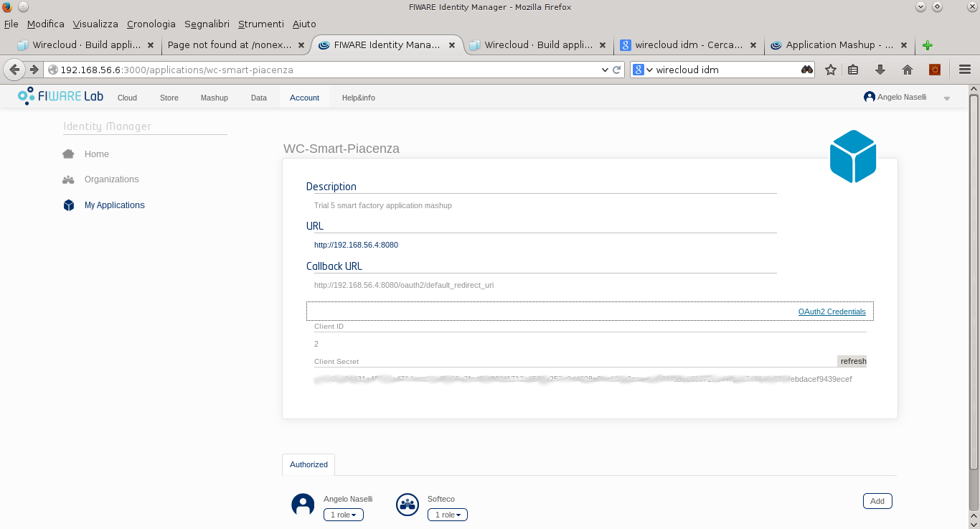Viewport: 980px width, 529px height.
Task: Click the FIWARE Lab logo
Action: (x=60, y=96)
